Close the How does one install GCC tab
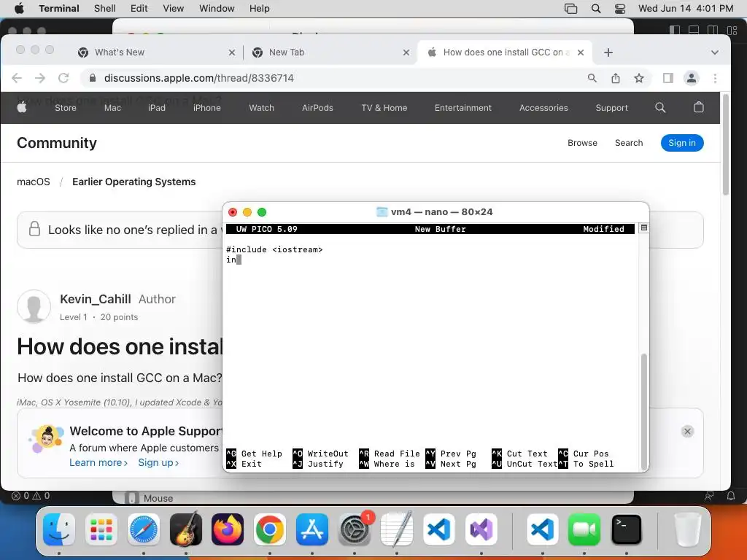 581,52
